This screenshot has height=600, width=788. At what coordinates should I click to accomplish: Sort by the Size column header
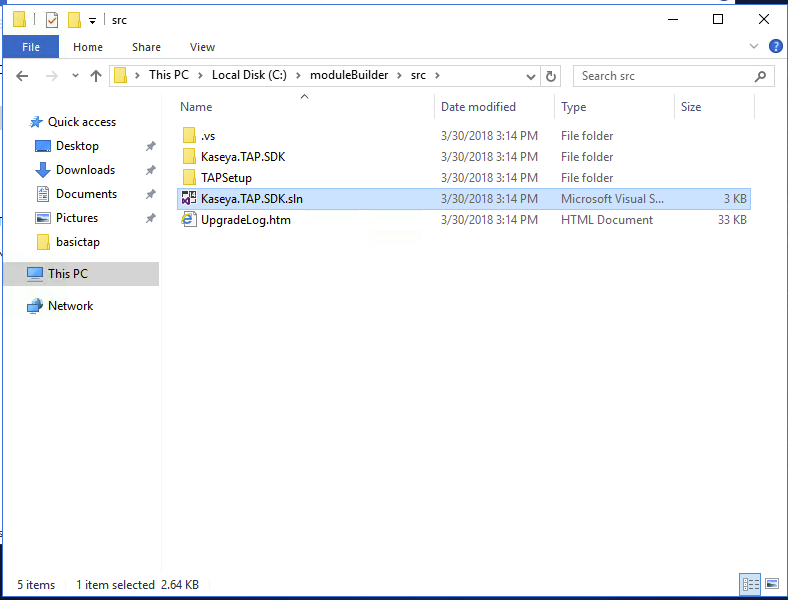tap(691, 107)
